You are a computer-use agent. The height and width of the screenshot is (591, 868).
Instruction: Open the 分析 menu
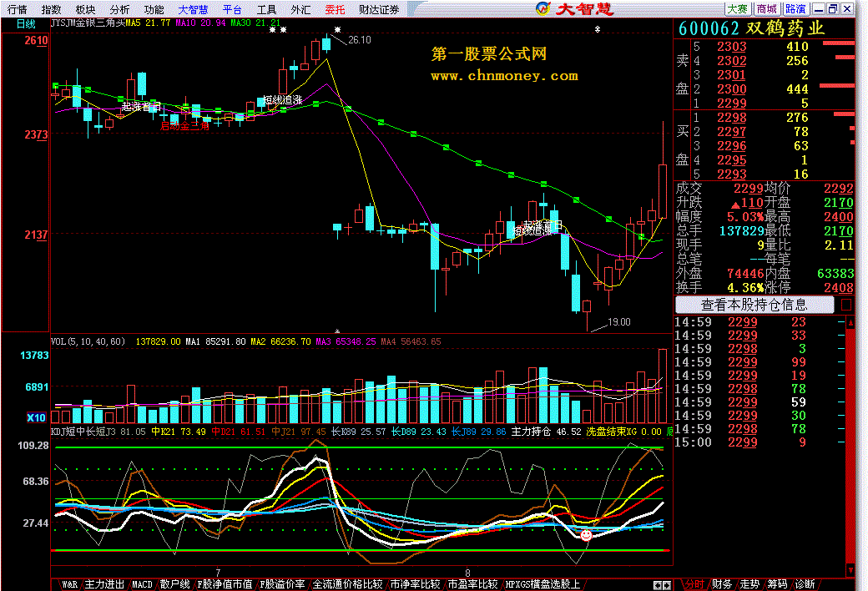[x=119, y=9]
